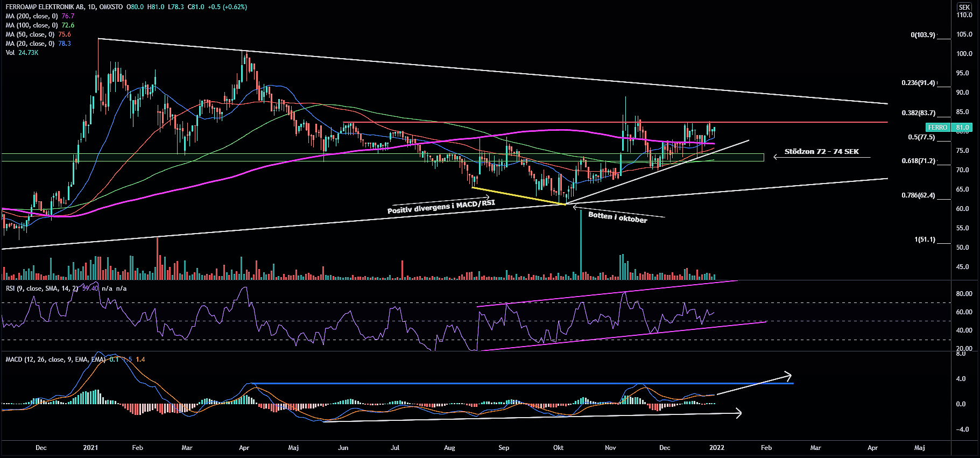Select the MA 50 indicator legend
The height and width of the screenshot is (458, 980).
(31, 34)
